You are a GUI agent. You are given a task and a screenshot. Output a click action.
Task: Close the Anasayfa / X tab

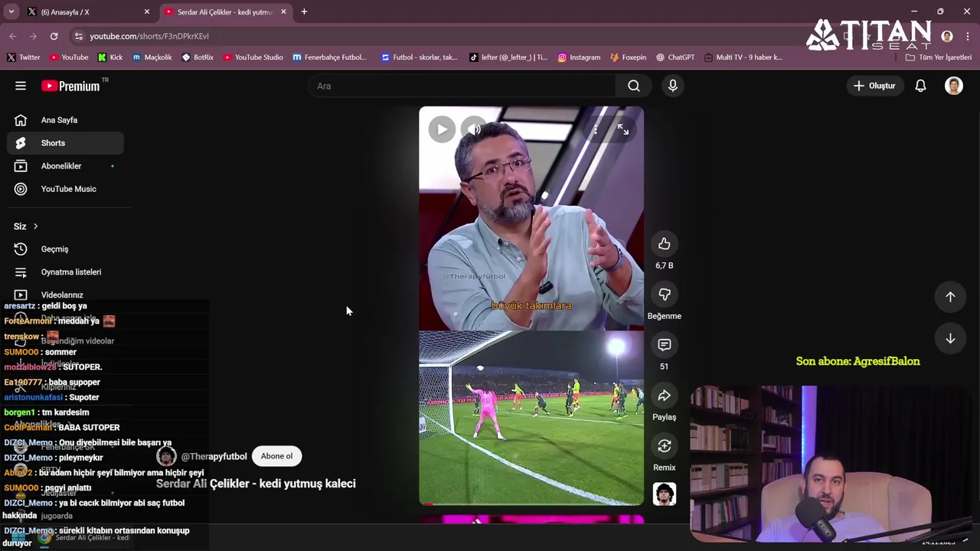click(x=147, y=12)
